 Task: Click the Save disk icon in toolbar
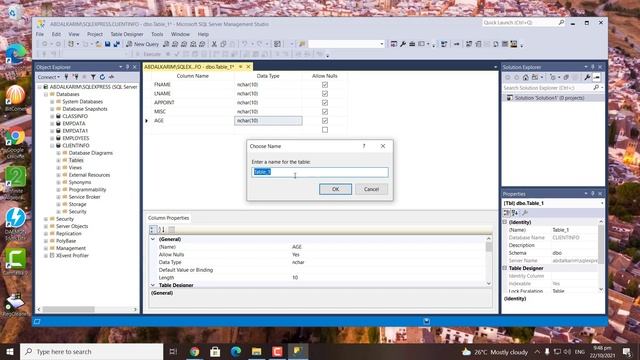tap(107, 44)
